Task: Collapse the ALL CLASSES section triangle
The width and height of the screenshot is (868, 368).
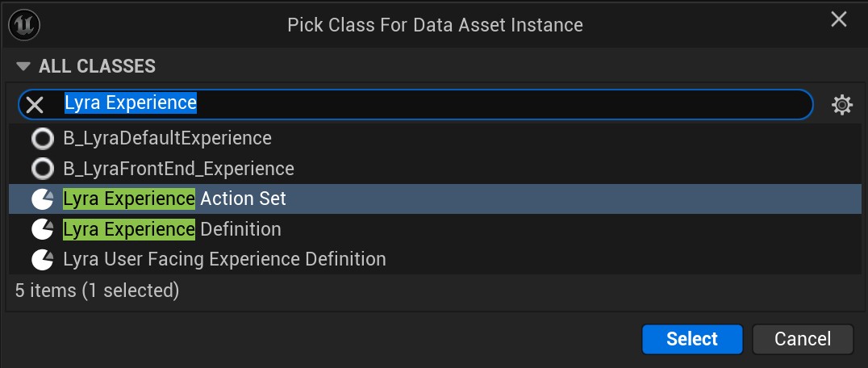Action: click(23, 66)
